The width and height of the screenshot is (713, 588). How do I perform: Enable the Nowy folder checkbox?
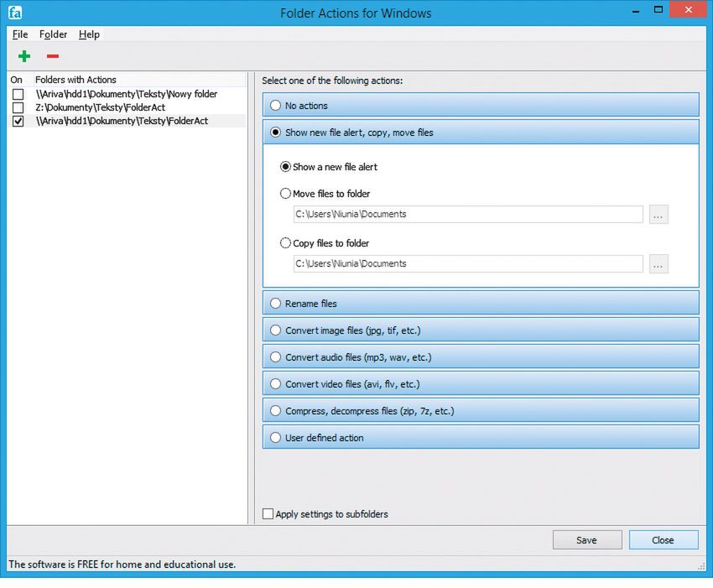click(x=18, y=94)
